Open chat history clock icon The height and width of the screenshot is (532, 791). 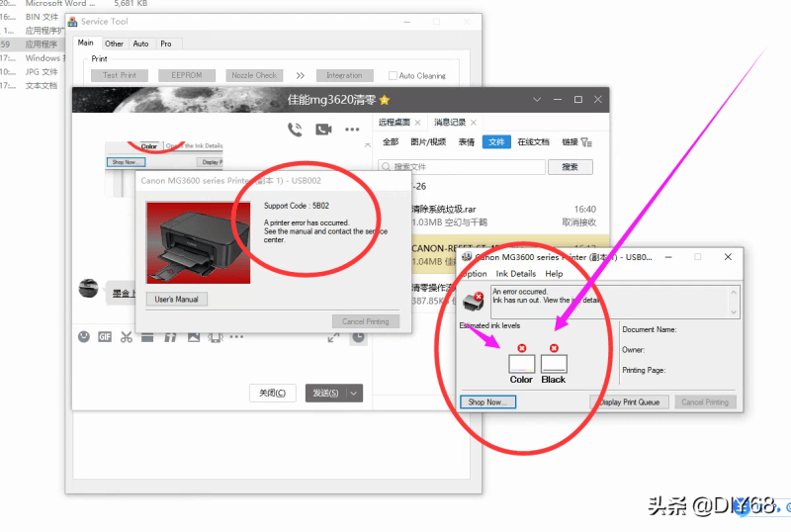click(357, 337)
